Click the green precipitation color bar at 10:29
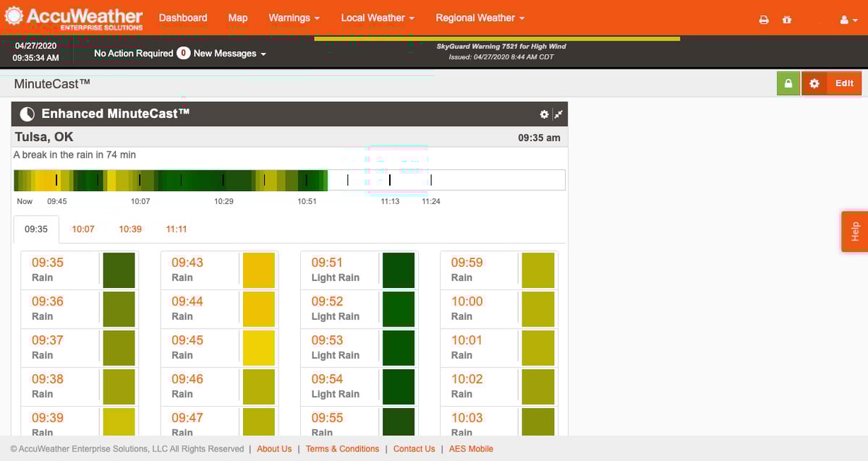Image resolution: width=868 pixels, height=461 pixels. click(x=223, y=179)
